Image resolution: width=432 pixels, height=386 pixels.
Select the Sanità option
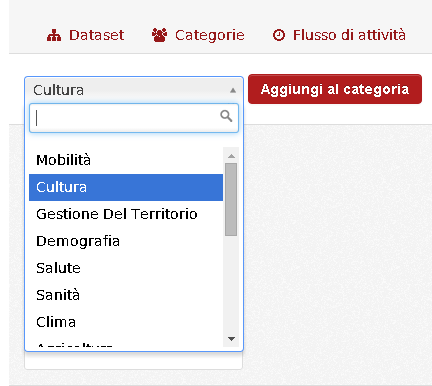pos(126,295)
